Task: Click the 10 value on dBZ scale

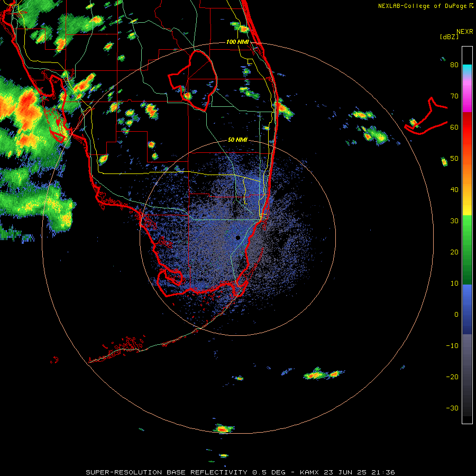Action: point(454,283)
